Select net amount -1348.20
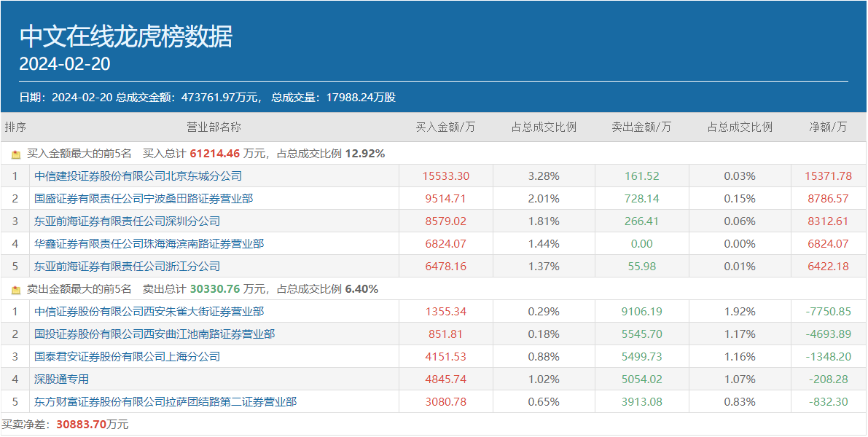 tap(828, 357)
